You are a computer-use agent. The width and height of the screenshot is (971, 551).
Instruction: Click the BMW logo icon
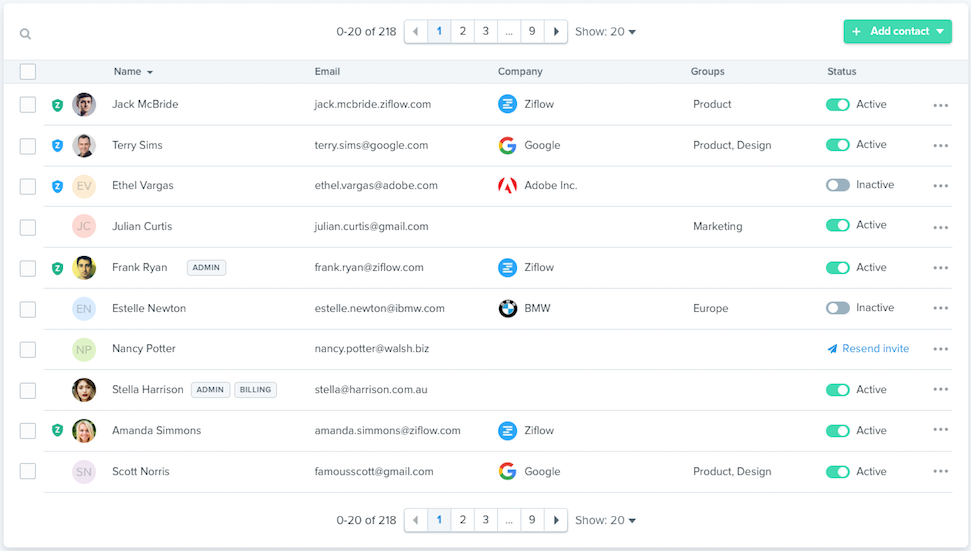pyautogui.click(x=508, y=309)
